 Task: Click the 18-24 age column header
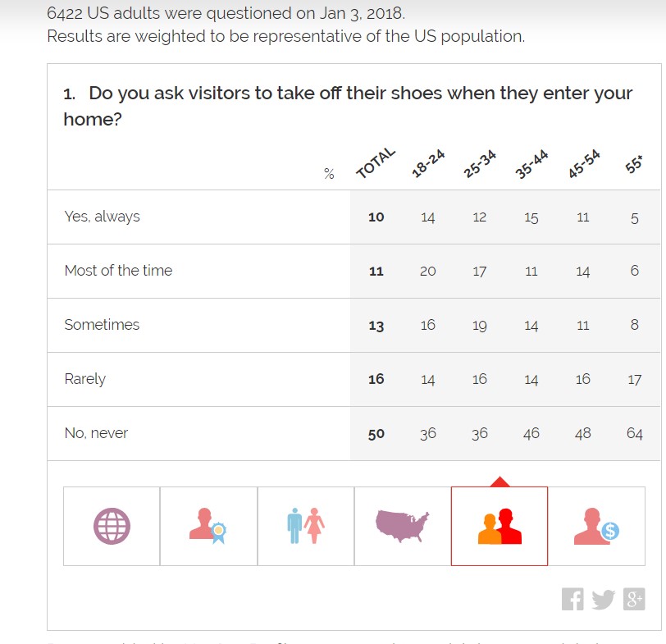427,165
